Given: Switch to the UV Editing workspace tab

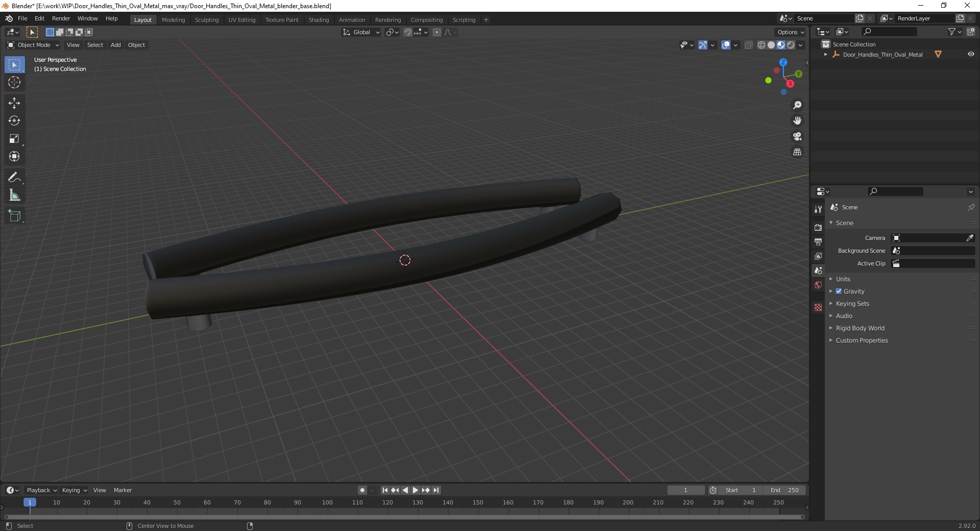Looking at the screenshot, I should 242,20.
